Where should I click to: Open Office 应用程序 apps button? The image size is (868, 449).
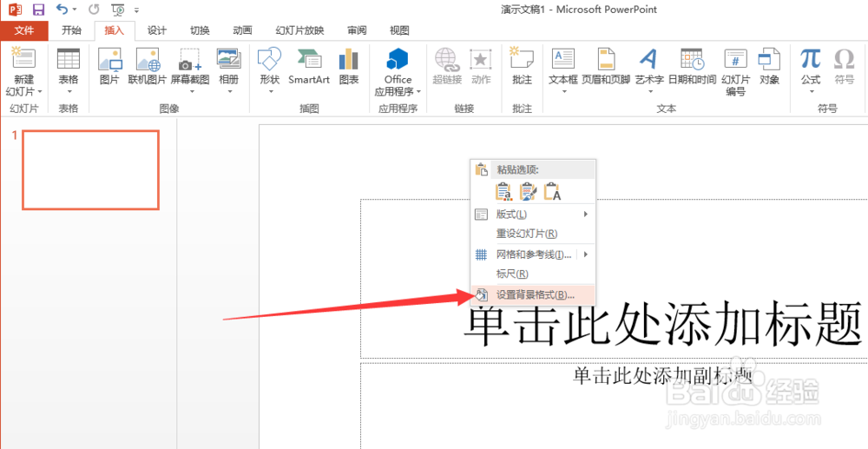398,71
